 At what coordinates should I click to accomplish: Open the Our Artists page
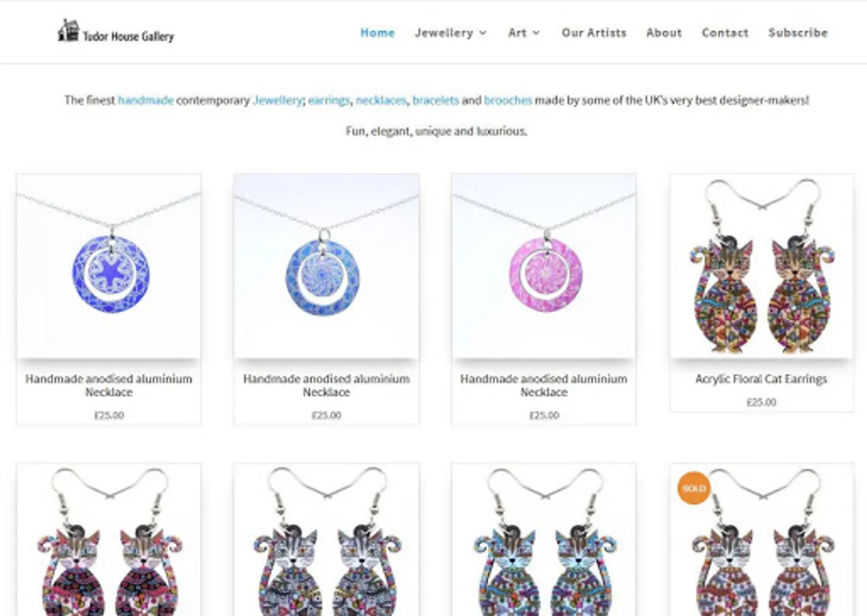594,32
